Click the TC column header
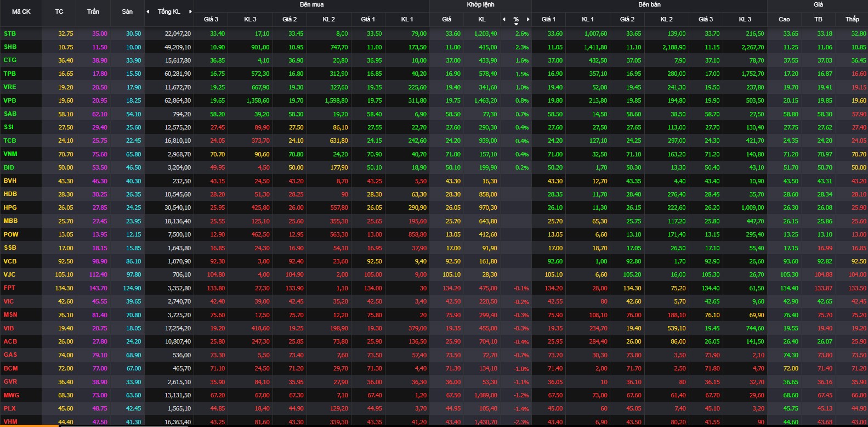This screenshot has width=868, height=427. coord(59,12)
